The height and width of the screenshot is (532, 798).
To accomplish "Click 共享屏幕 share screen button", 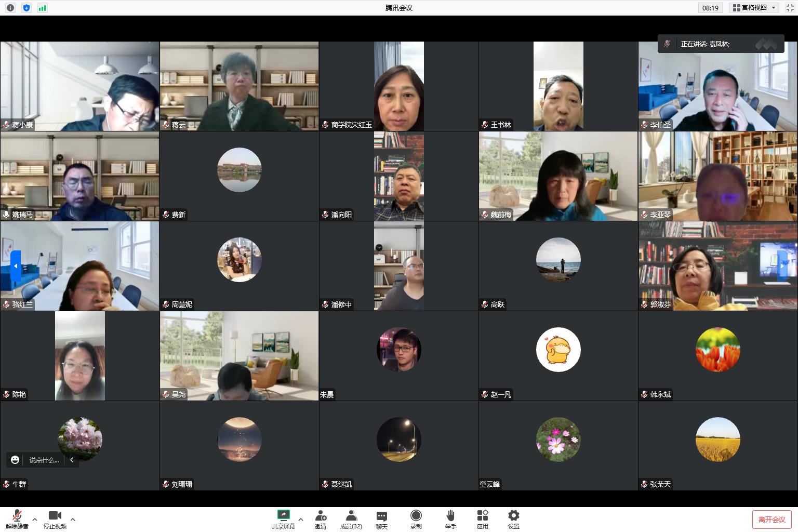I will click(x=283, y=519).
